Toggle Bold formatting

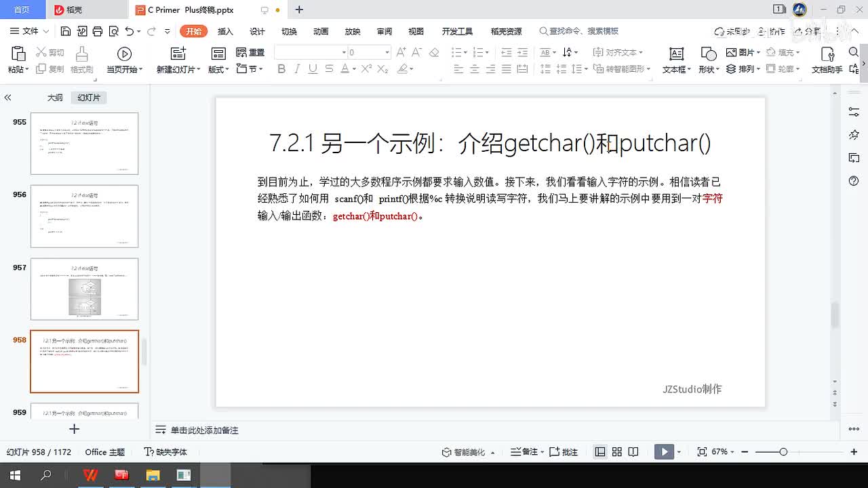point(281,68)
